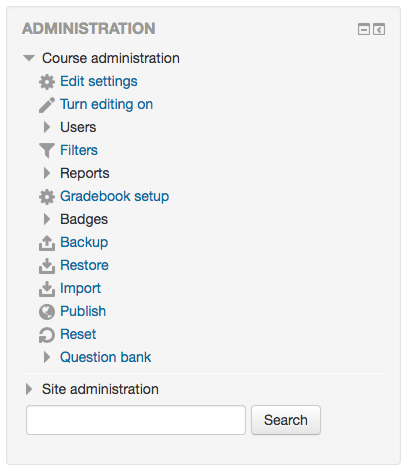Expand the Question bank arrow
This screenshot has width=411, height=471.
[47, 357]
